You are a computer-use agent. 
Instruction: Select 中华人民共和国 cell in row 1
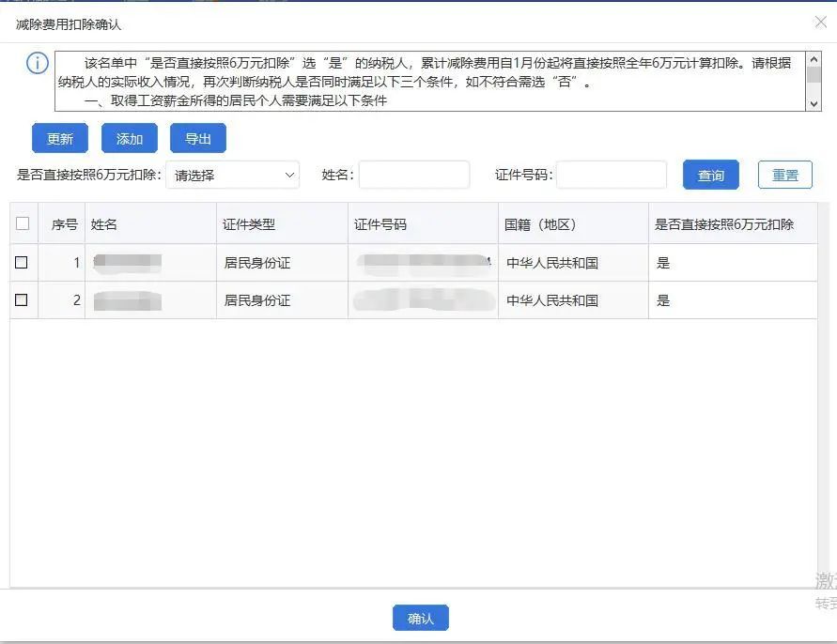tap(573, 263)
